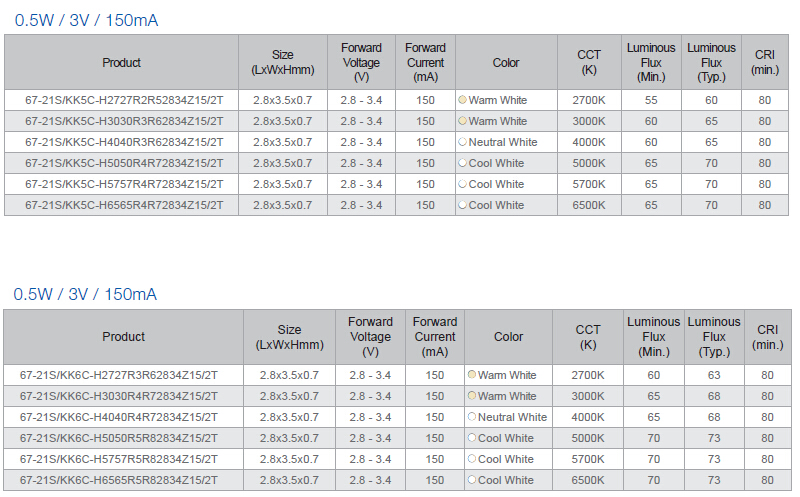Screen dimensions: 800x497
Task: Select product 67-21S/KK6C-H6565R5R82834Z15/2T
Action: click(x=118, y=480)
